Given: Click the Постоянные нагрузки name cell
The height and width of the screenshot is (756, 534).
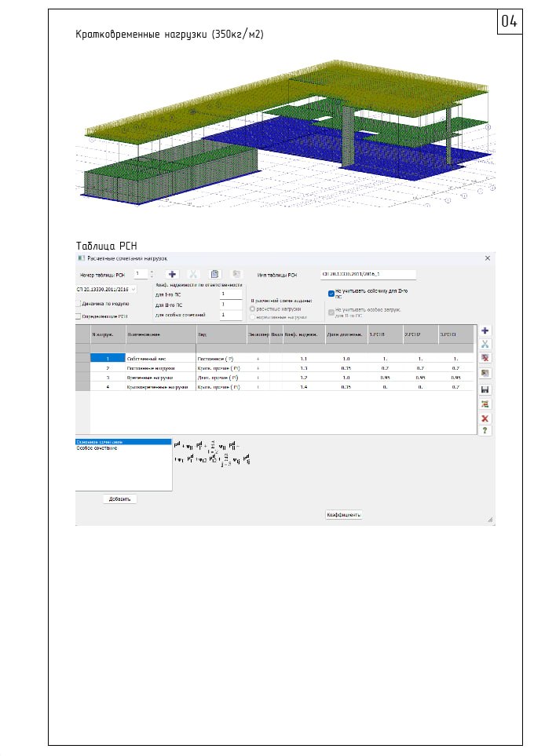Looking at the screenshot, I should [161, 368].
